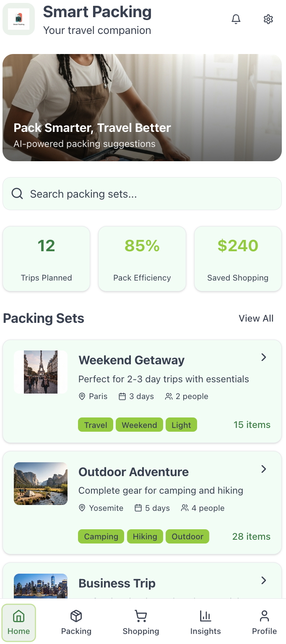The image size is (286, 644).
Task: Tap the Packing box icon
Action: 76,616
